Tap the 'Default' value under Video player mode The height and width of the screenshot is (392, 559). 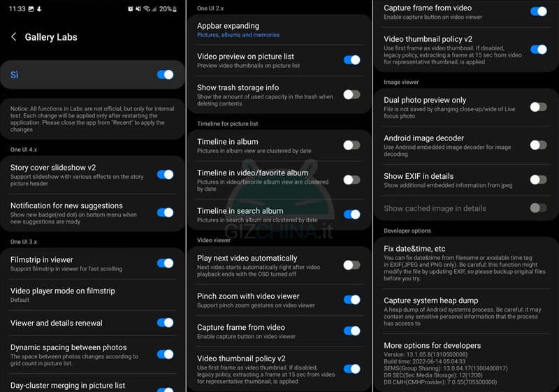point(20,300)
